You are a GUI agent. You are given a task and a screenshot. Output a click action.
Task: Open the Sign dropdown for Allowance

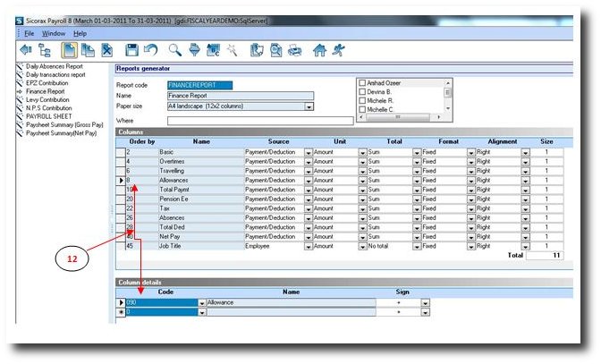point(425,302)
